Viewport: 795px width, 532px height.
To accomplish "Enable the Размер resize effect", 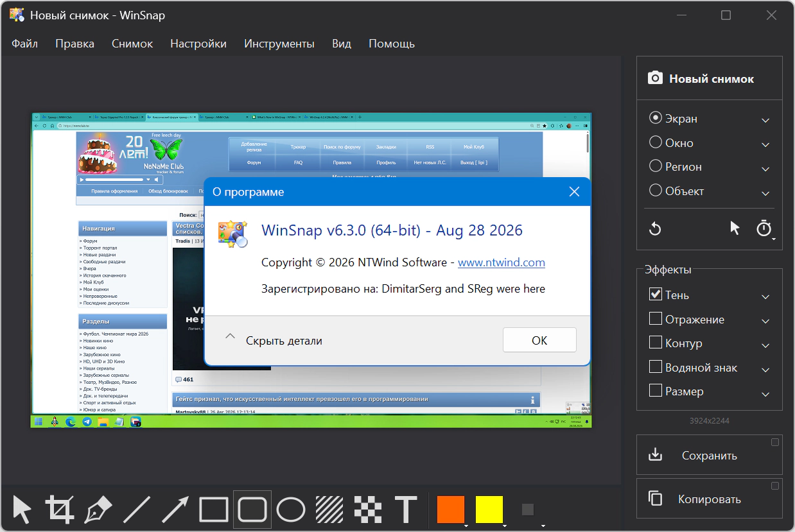I will pyautogui.click(x=656, y=391).
